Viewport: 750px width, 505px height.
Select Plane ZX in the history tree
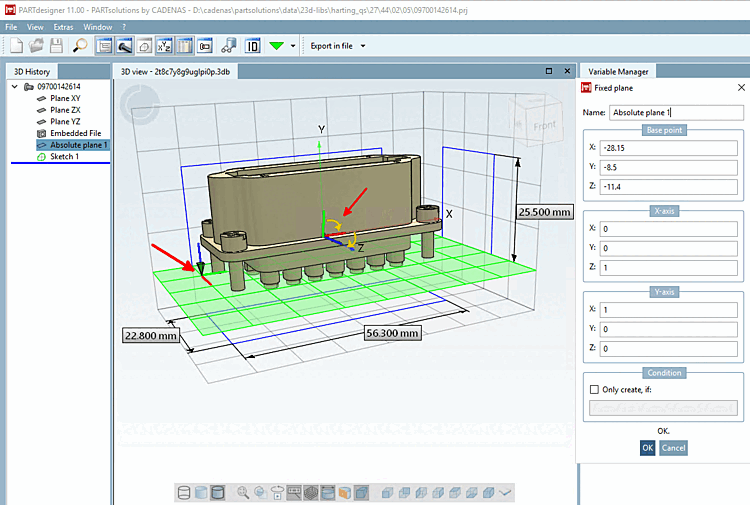(66, 110)
